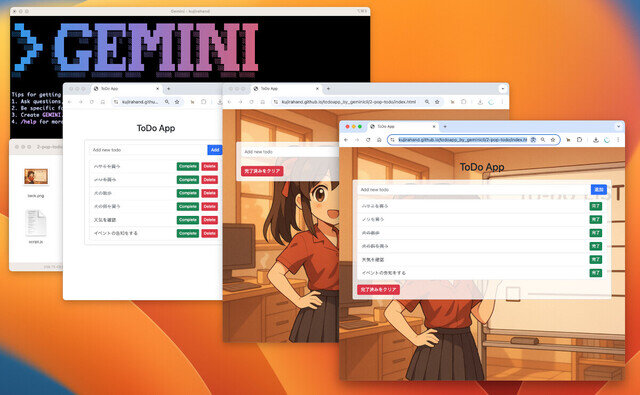Click green Complete button for first todo item
Image resolution: width=640 pixels, height=395 pixels.
(188, 166)
